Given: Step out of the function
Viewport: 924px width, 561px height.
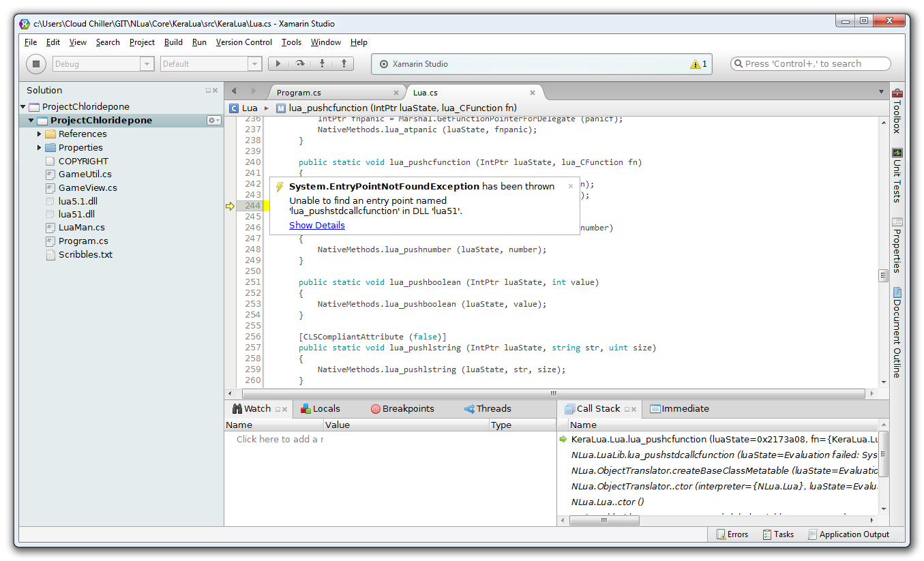Looking at the screenshot, I should coord(344,64).
